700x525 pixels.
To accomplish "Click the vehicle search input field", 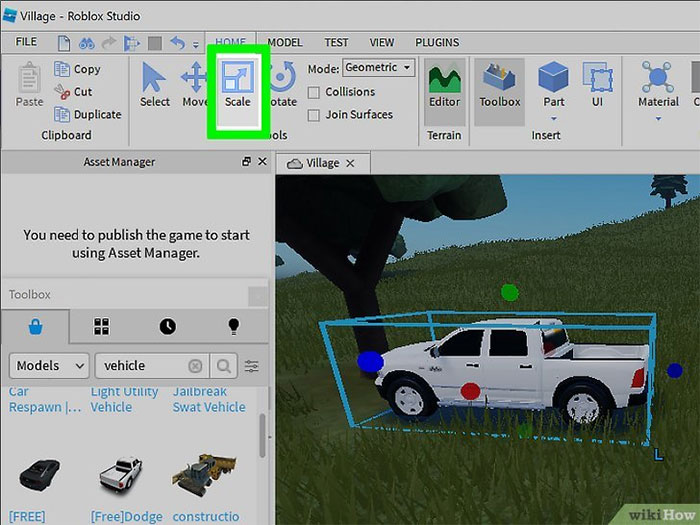I will (x=140, y=366).
